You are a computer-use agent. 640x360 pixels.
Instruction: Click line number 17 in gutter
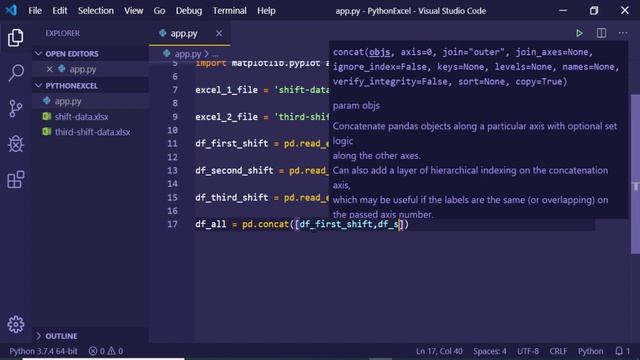[x=173, y=224]
